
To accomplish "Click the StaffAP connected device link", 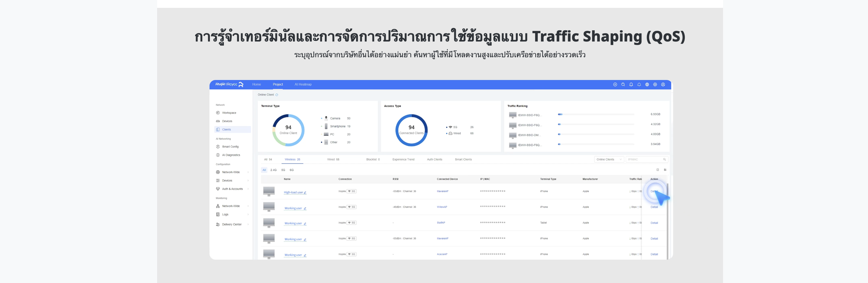I will click(x=441, y=223).
